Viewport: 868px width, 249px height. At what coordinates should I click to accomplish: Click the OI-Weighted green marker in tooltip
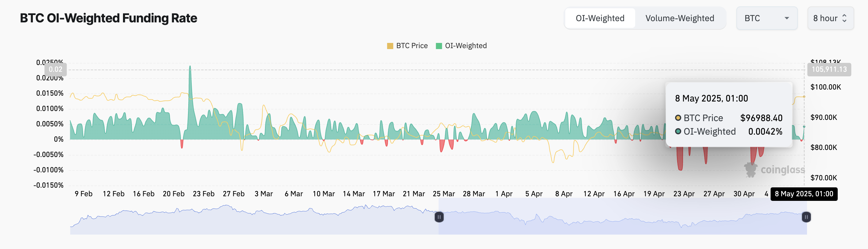point(678,132)
